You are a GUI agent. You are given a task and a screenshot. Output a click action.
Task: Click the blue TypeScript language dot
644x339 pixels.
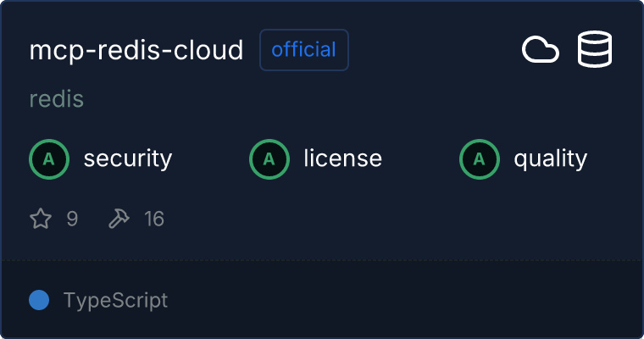[39, 300]
